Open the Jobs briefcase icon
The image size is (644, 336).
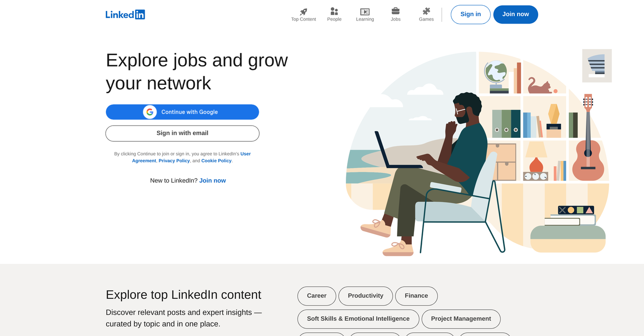tap(395, 11)
